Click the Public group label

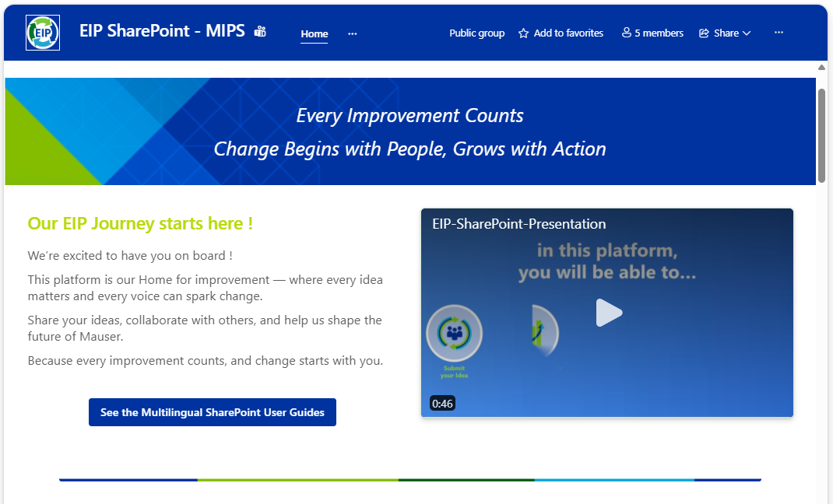(476, 33)
